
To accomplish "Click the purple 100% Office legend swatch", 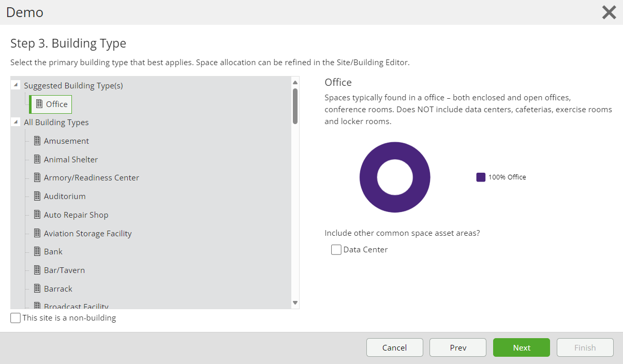I will (481, 177).
